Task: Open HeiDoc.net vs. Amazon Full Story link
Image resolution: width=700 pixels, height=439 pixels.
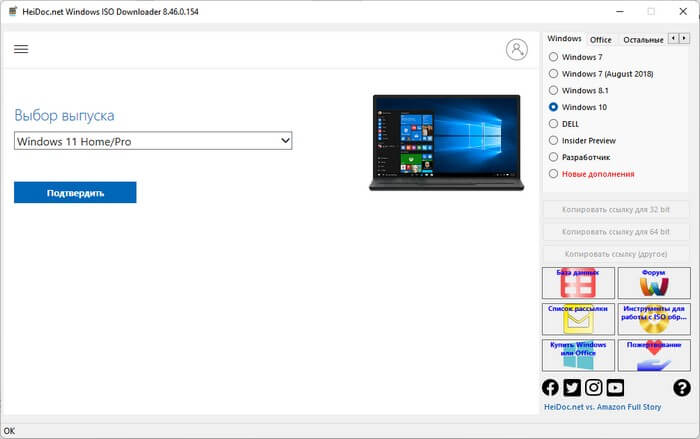Action: (x=602, y=407)
